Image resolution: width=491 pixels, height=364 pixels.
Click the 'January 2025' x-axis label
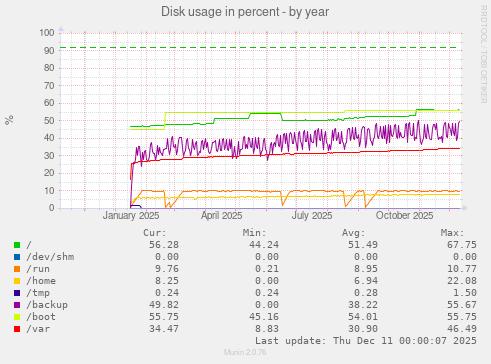[x=131, y=216]
